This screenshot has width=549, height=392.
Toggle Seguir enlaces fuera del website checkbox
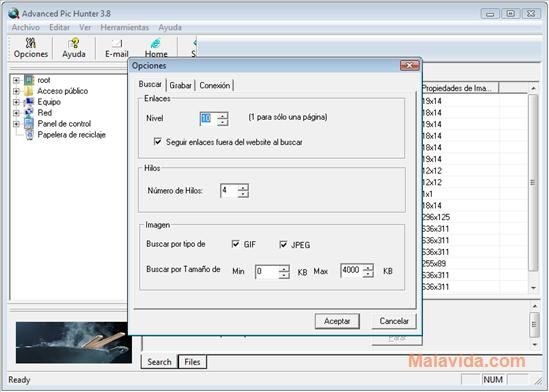[158, 142]
